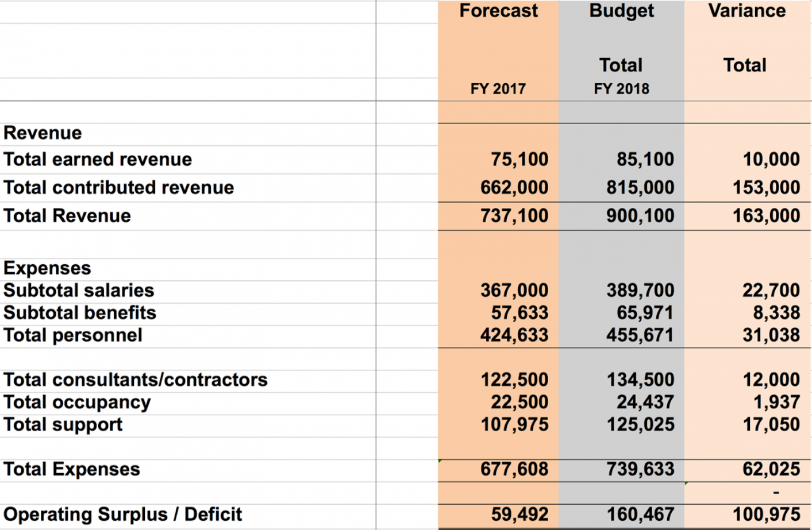
Task: Click the Operating Surplus / Deficit label
Action: 123,514
